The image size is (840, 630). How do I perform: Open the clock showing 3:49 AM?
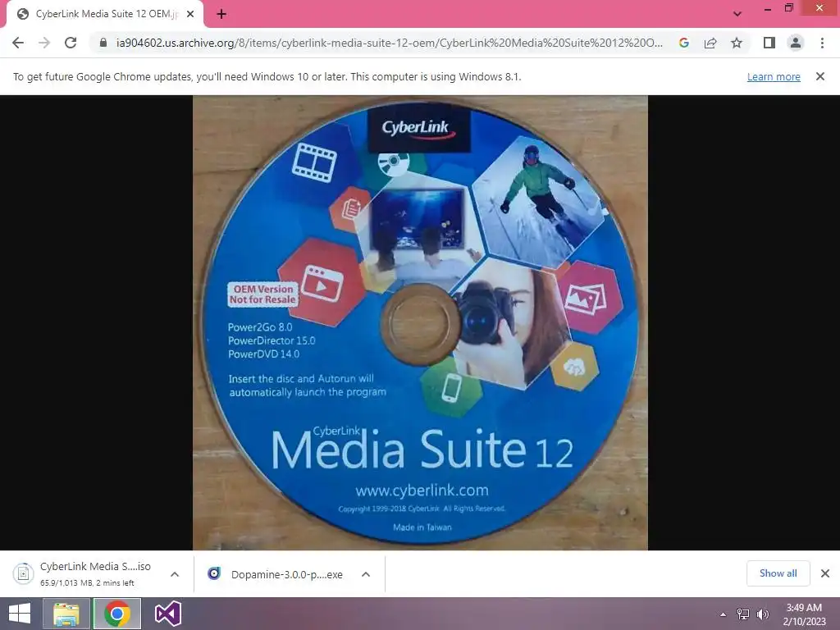tap(804, 614)
